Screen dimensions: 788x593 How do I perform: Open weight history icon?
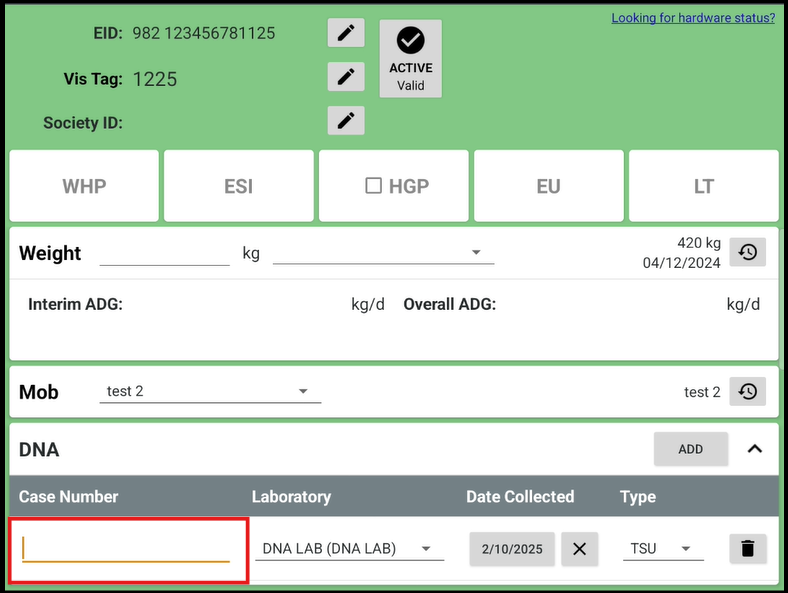[x=747, y=253]
